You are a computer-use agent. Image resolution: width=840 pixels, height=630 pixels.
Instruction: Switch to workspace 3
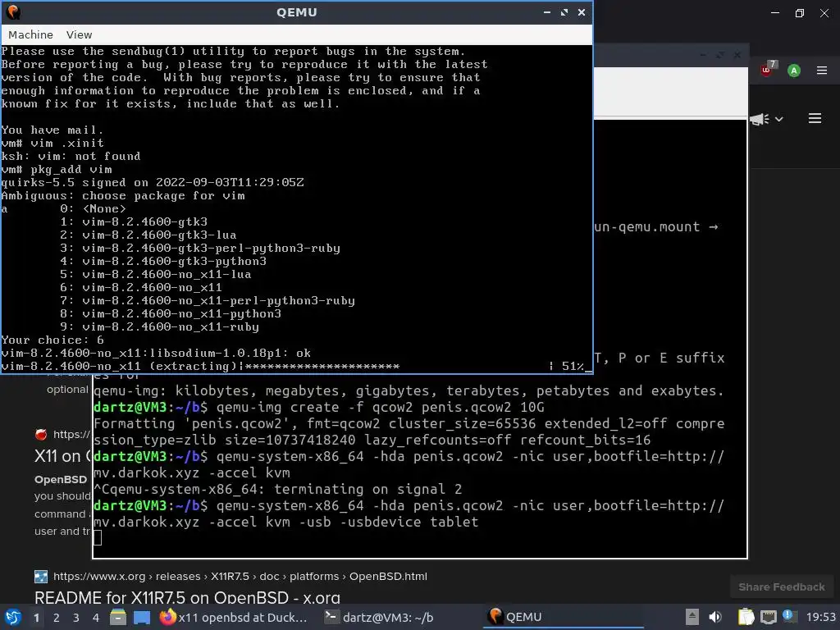tap(76, 618)
